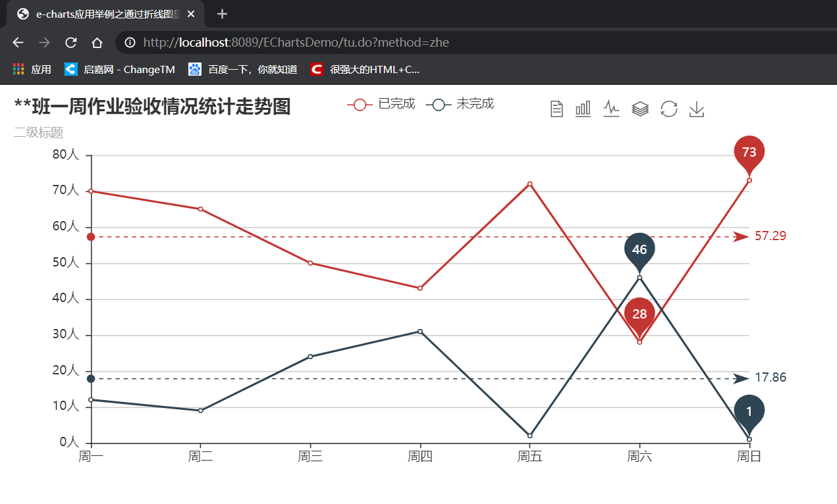Close the e-charts tab

(x=191, y=14)
